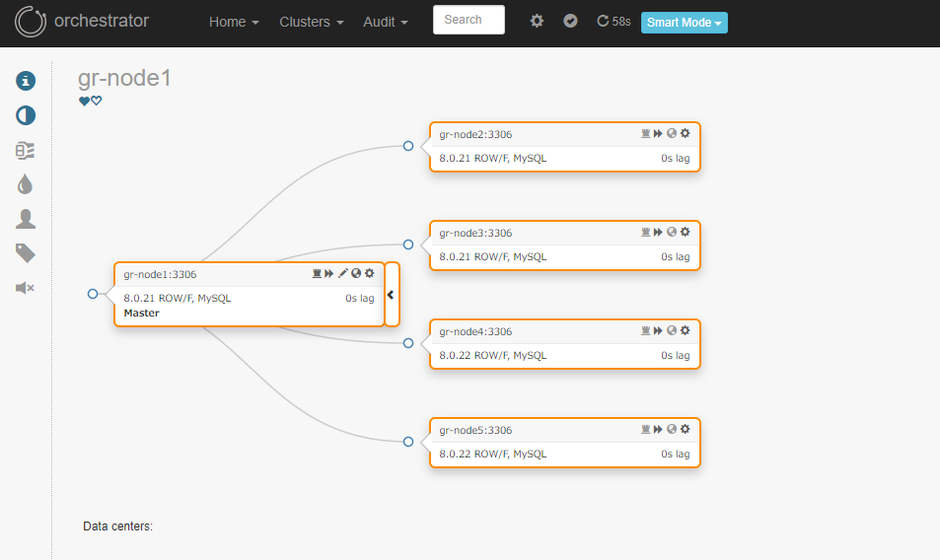Open gear settings on gr-node5:3306
940x560 pixels.
686,429
